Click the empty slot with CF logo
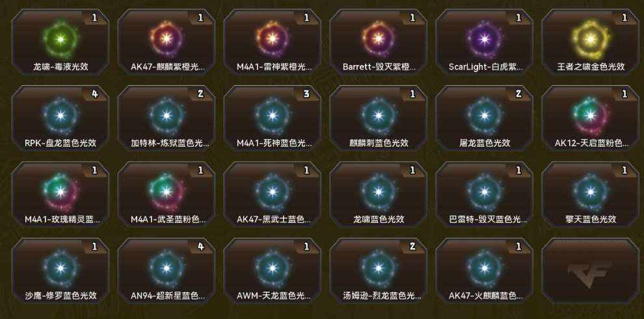Viewport: 644px width, 319px height. 590,271
